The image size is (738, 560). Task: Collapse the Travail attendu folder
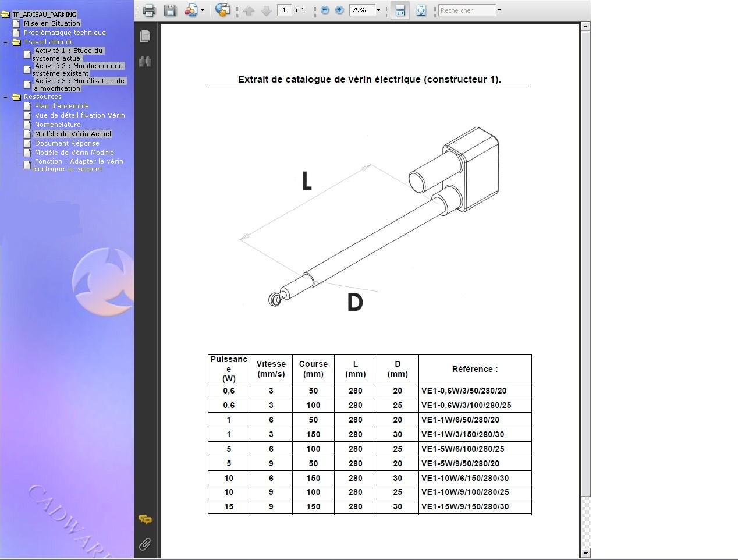coord(6,42)
